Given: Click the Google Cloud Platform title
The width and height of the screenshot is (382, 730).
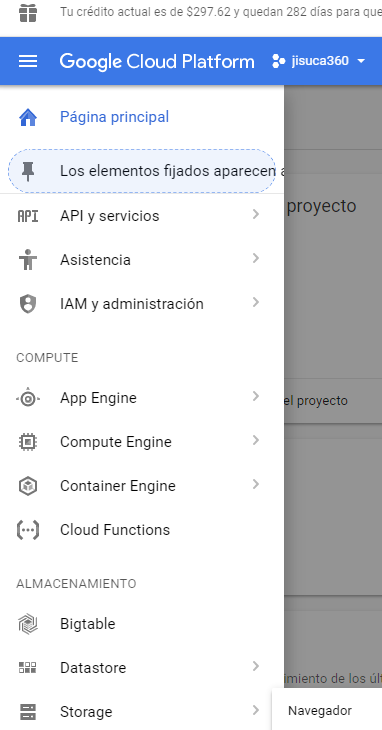Looking at the screenshot, I should (157, 61).
